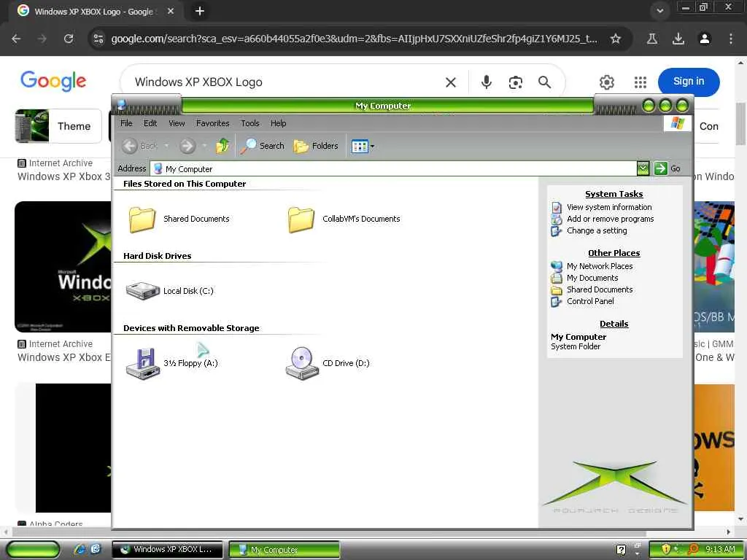
Task: Expand the Forward history dropdown arrow
Action: [204, 146]
